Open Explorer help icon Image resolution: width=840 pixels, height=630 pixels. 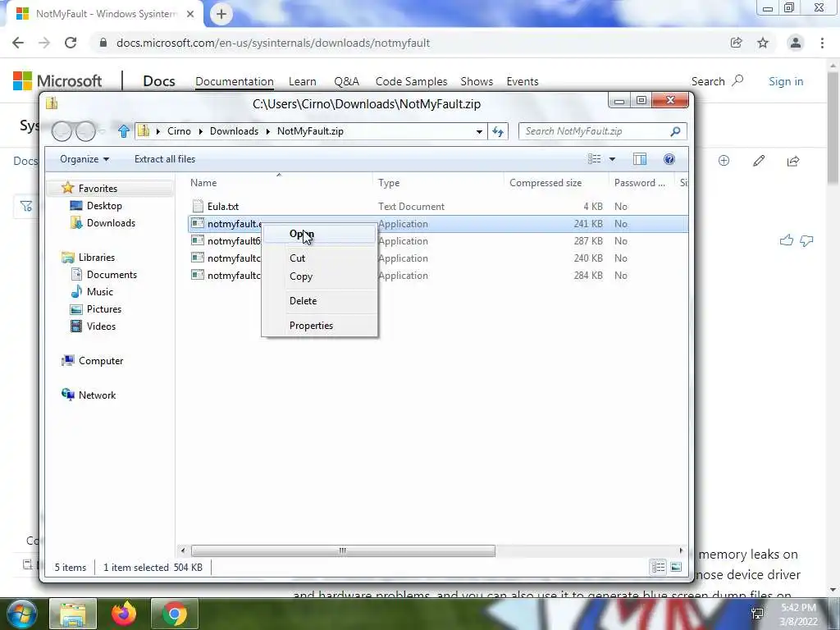(x=669, y=159)
